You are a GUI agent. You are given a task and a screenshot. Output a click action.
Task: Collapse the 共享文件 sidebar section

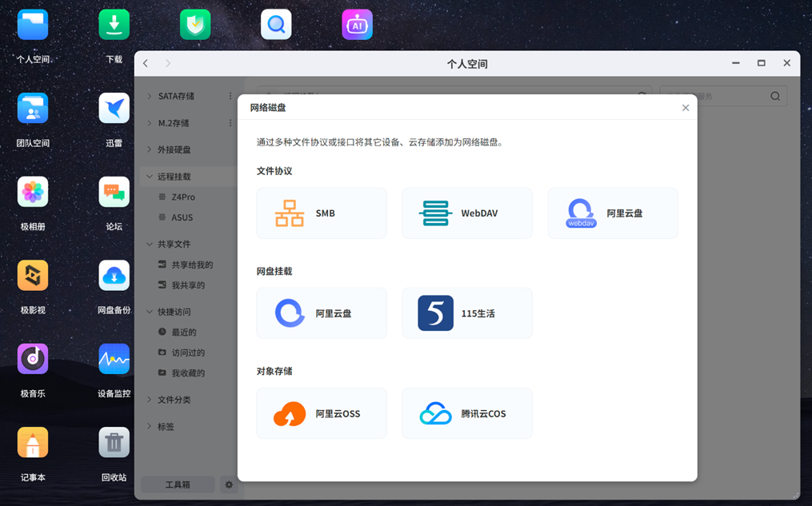[149, 244]
